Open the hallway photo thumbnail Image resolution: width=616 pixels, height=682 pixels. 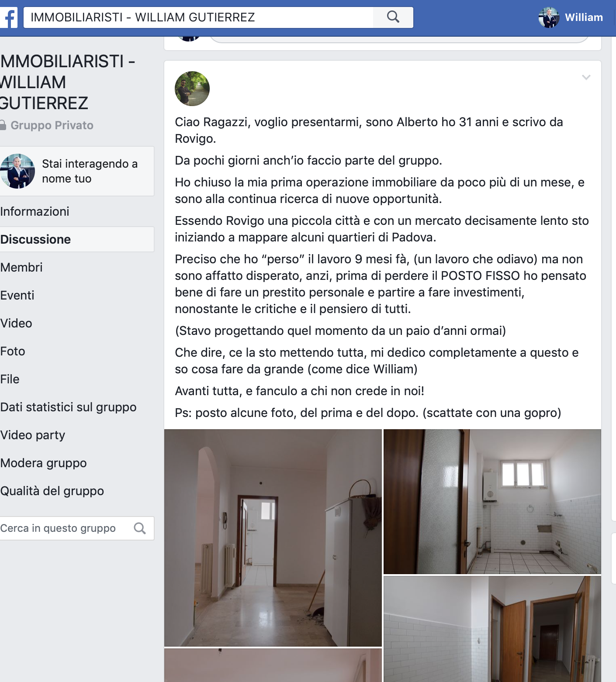pos(273,538)
